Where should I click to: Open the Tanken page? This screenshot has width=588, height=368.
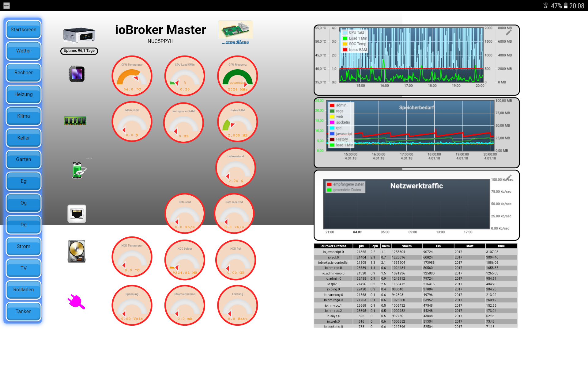24,312
